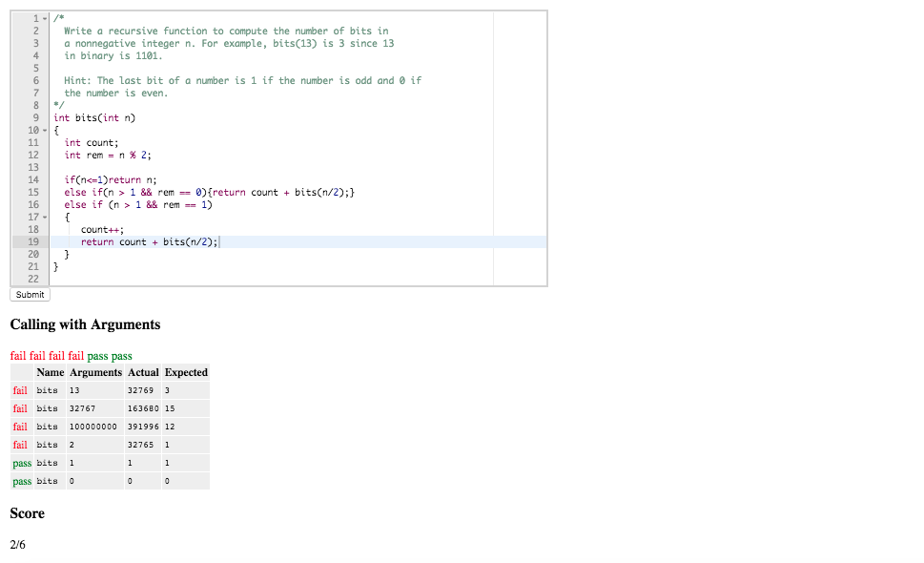Click the 2/6 score text

click(x=19, y=545)
